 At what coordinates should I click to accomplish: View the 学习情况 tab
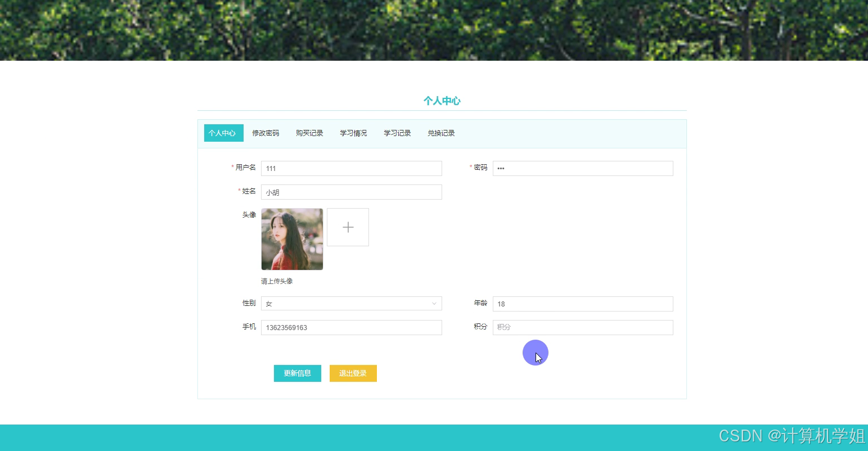[353, 133]
